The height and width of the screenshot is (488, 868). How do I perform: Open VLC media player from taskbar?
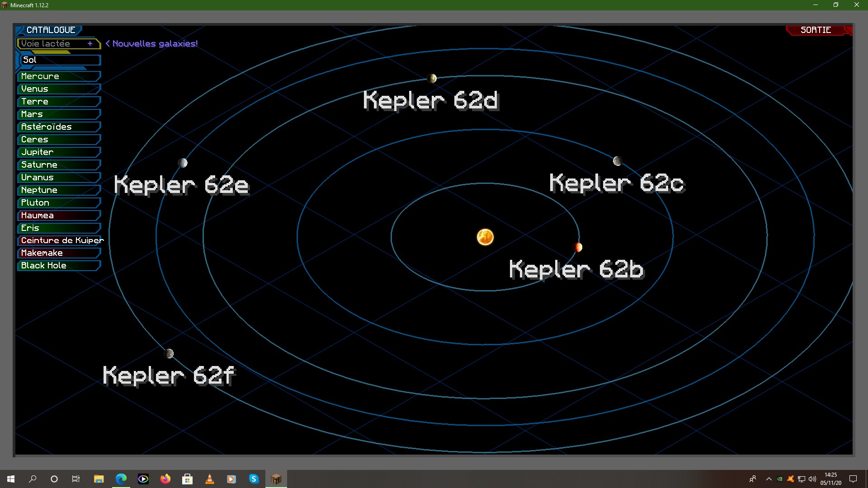[209, 479]
